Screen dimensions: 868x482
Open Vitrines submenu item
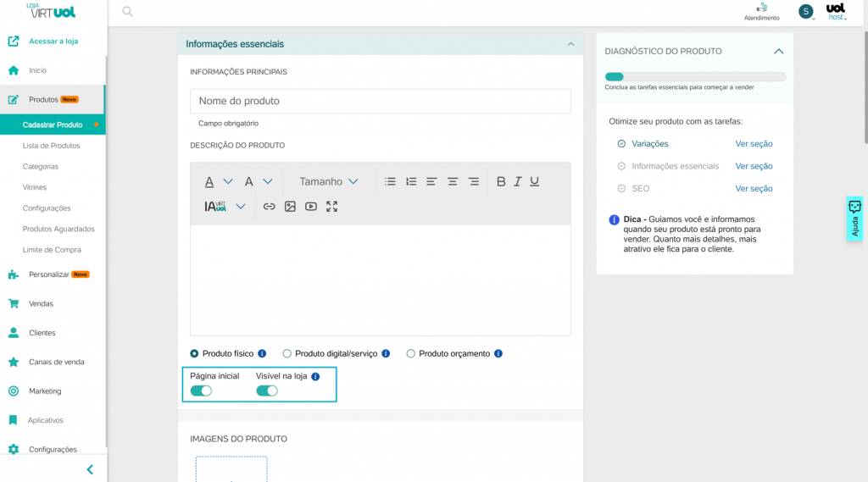(34, 187)
